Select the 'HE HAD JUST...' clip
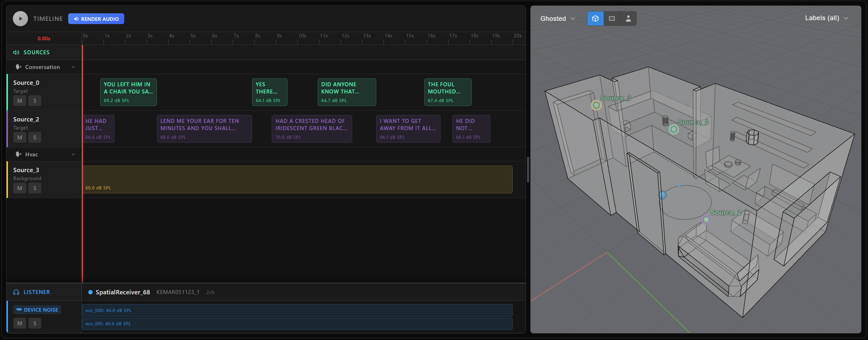The width and height of the screenshot is (868, 340). [x=98, y=129]
